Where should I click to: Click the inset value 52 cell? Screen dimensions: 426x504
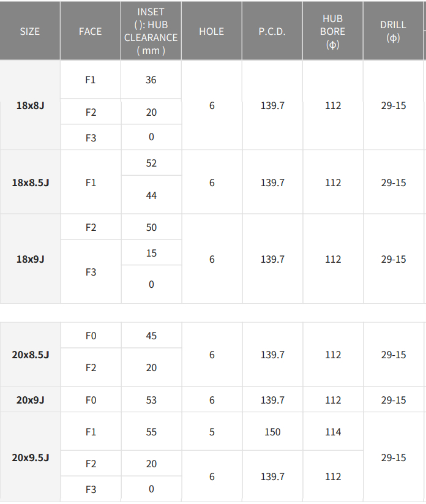coord(151,163)
